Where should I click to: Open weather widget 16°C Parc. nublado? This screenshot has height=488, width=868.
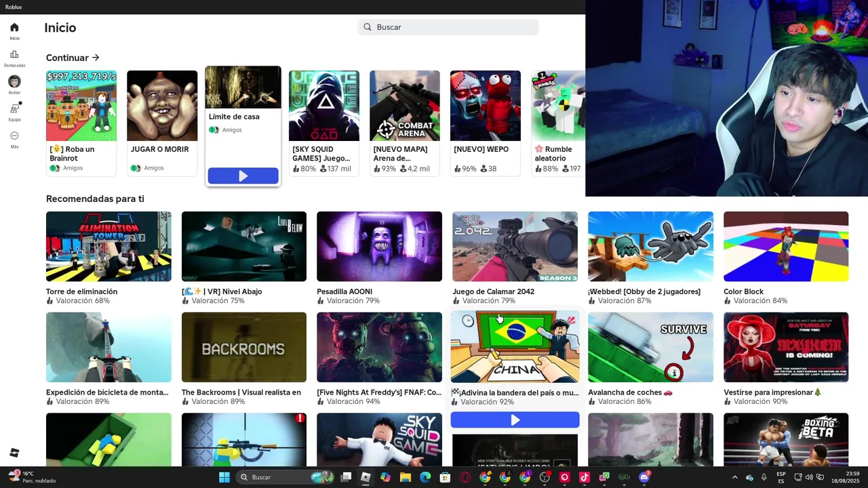pyautogui.click(x=33, y=477)
